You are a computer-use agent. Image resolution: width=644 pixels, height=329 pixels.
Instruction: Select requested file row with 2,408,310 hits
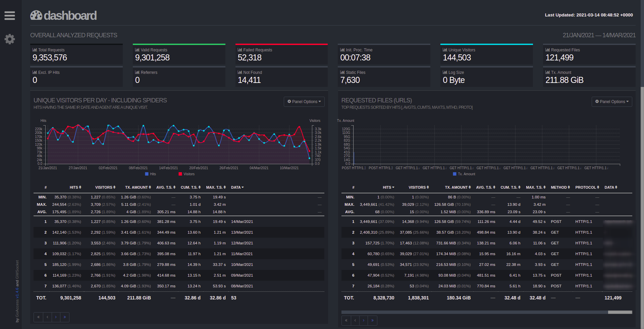pos(487,232)
